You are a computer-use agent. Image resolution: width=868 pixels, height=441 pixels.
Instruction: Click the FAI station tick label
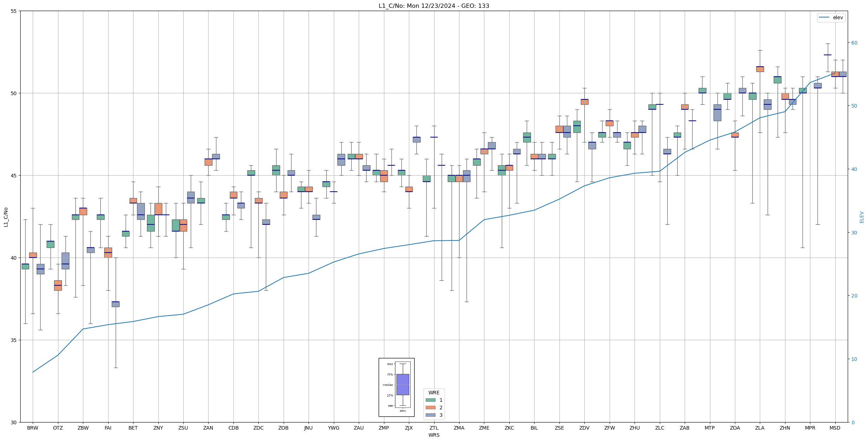point(108,428)
